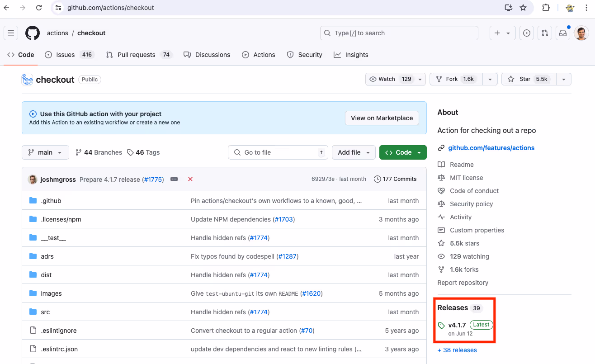
Task: Open the 44 Branches link
Action: (x=99, y=152)
